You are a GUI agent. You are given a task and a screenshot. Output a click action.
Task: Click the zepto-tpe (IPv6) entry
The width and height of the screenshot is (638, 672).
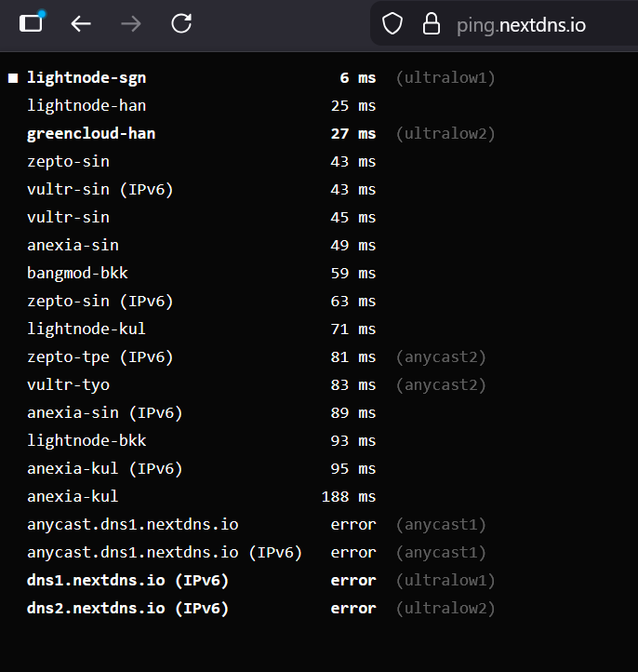click(x=100, y=357)
